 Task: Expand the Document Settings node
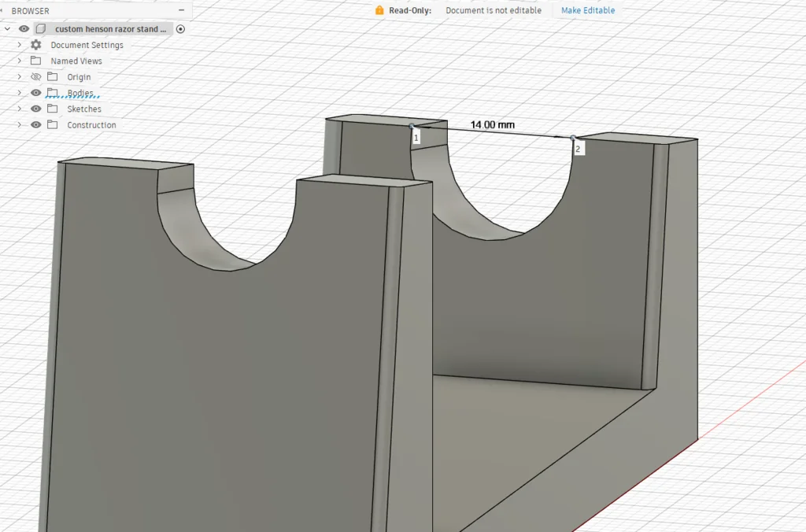[x=20, y=45]
